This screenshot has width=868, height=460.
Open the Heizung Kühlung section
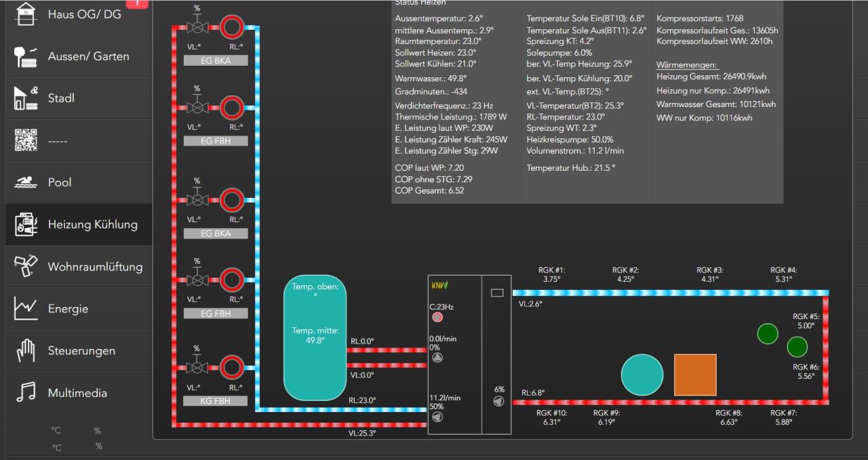(92, 224)
